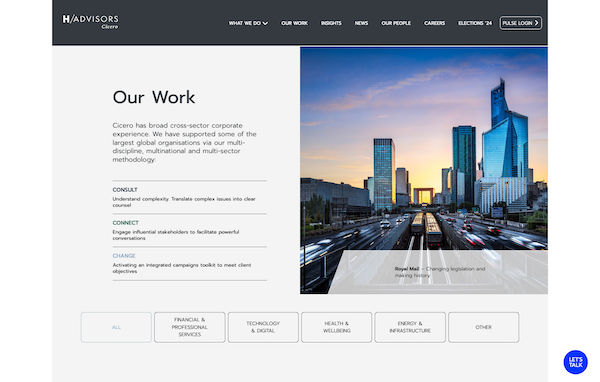Select the Change heading

(x=124, y=256)
